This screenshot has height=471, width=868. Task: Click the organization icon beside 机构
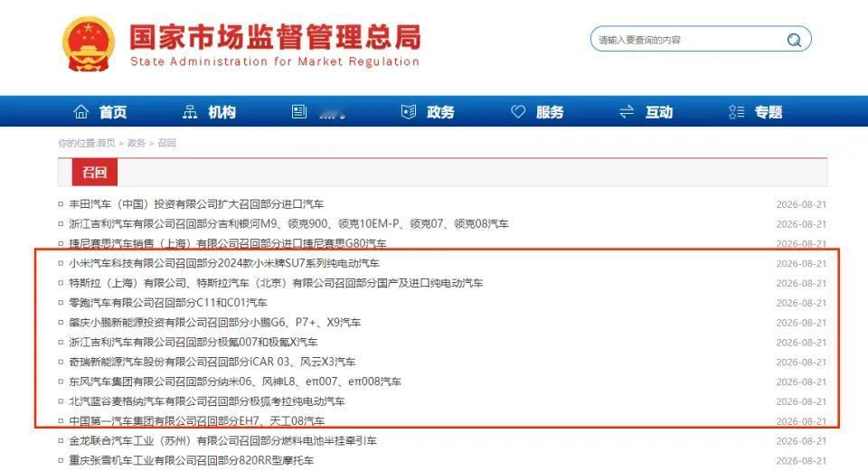(190, 112)
